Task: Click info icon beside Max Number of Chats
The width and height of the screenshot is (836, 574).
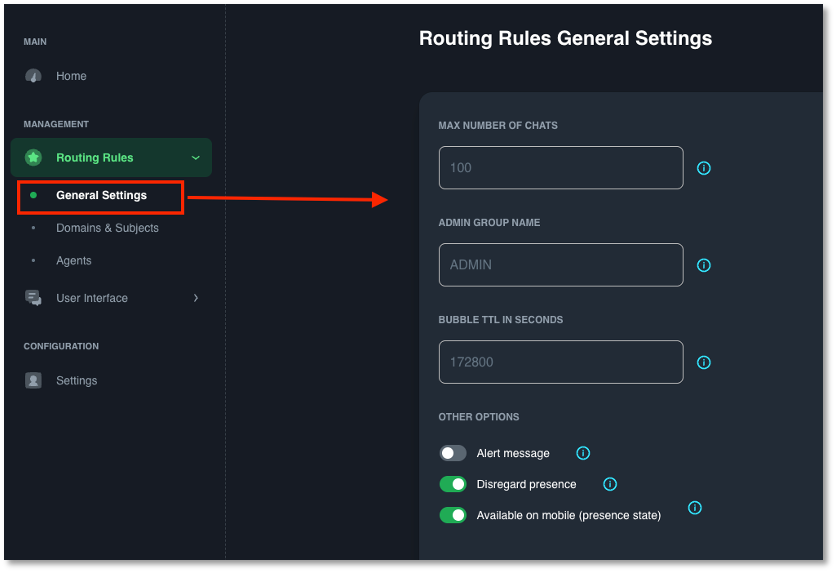Action: 703,168
